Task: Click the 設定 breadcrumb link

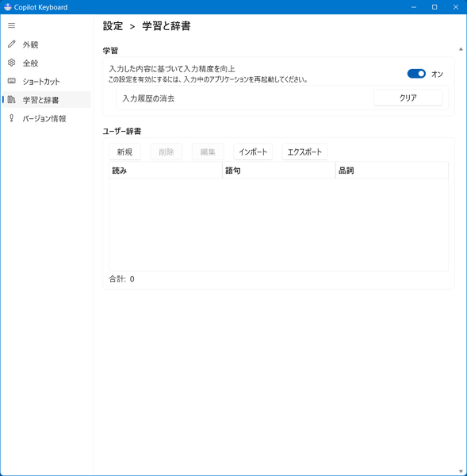Action: coord(113,26)
